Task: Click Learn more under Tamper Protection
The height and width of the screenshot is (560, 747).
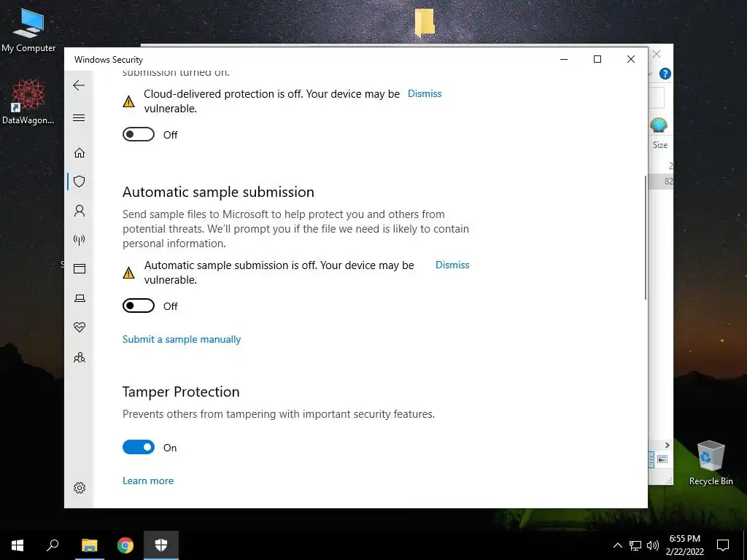Action: [x=147, y=481]
